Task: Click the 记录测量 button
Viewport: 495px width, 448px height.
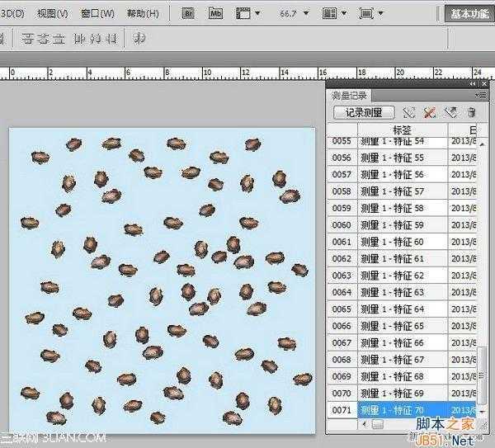Action: coord(364,112)
